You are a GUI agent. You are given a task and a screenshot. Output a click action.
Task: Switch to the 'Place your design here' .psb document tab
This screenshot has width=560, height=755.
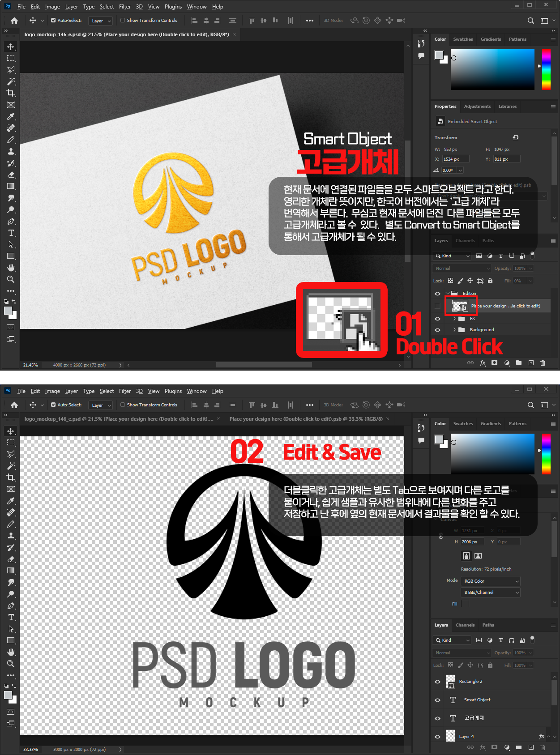pos(306,419)
